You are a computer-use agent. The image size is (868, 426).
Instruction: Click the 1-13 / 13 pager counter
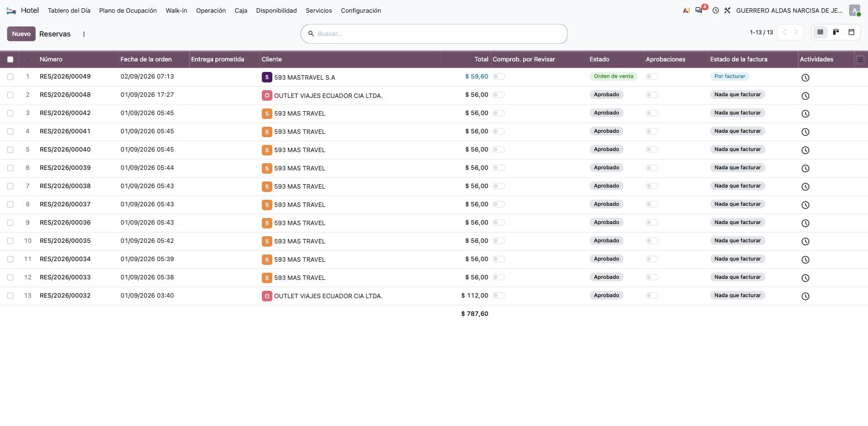pos(761,32)
